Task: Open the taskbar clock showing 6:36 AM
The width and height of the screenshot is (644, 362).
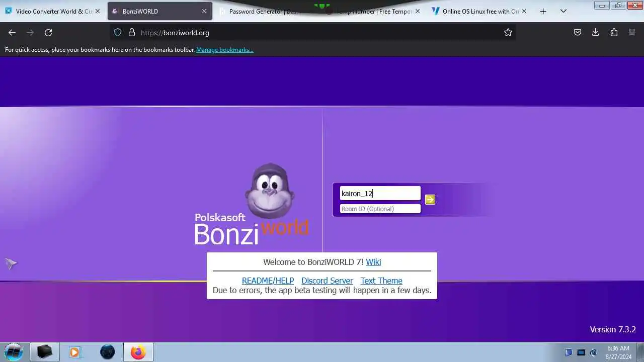Action: 618,352
